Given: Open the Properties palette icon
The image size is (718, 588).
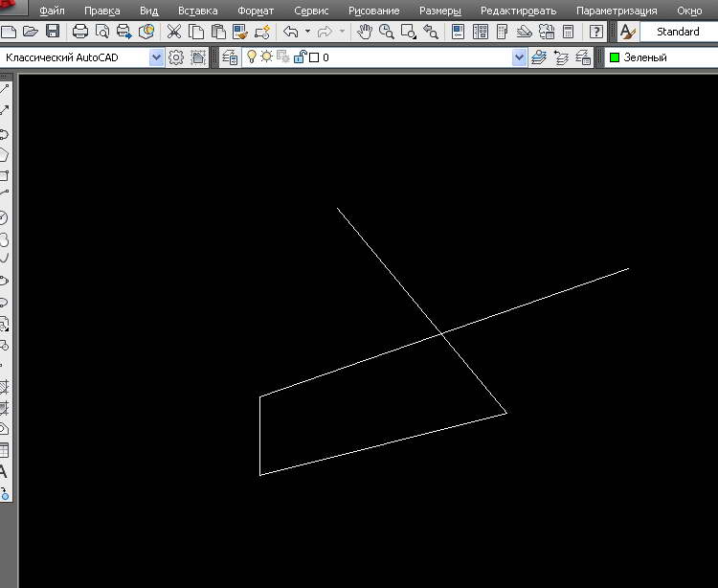Looking at the screenshot, I should tap(458, 32).
